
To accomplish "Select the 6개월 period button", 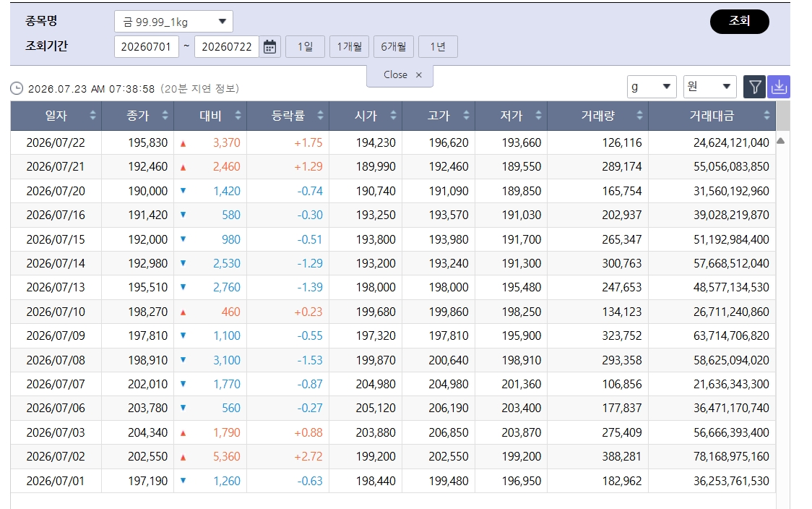I will click(x=394, y=47).
